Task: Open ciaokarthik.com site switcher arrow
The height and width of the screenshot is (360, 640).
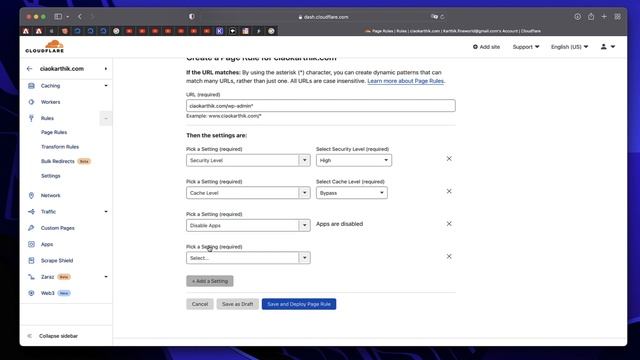Action: 106,69
